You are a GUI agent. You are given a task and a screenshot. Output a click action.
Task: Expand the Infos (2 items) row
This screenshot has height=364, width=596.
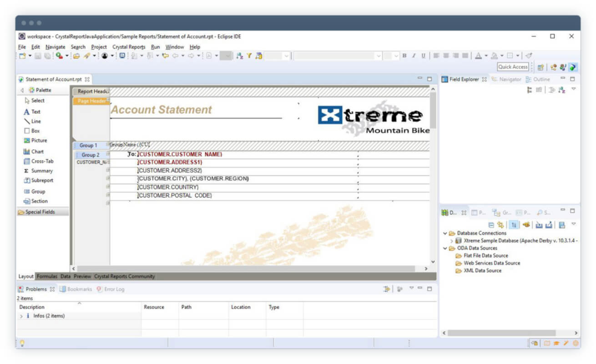[21, 316]
